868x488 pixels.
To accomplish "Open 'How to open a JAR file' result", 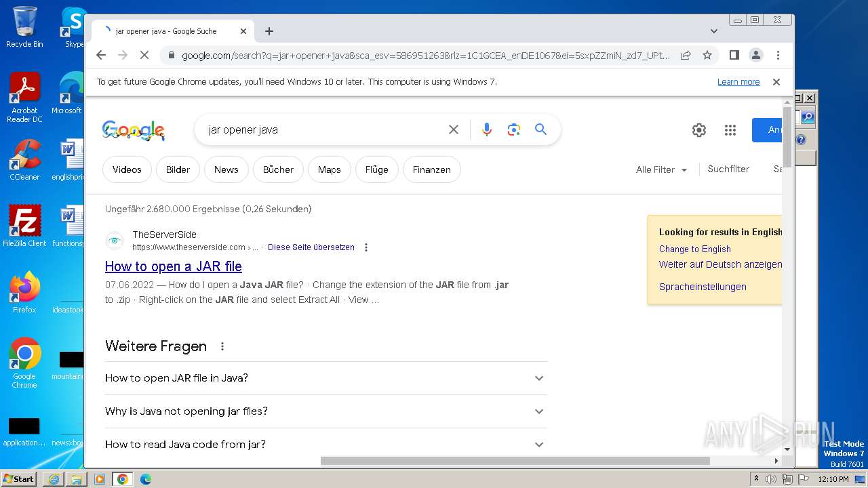I will pyautogui.click(x=174, y=266).
